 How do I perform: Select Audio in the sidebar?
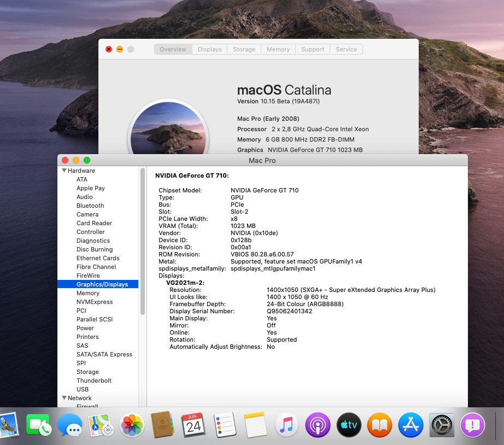pos(85,197)
